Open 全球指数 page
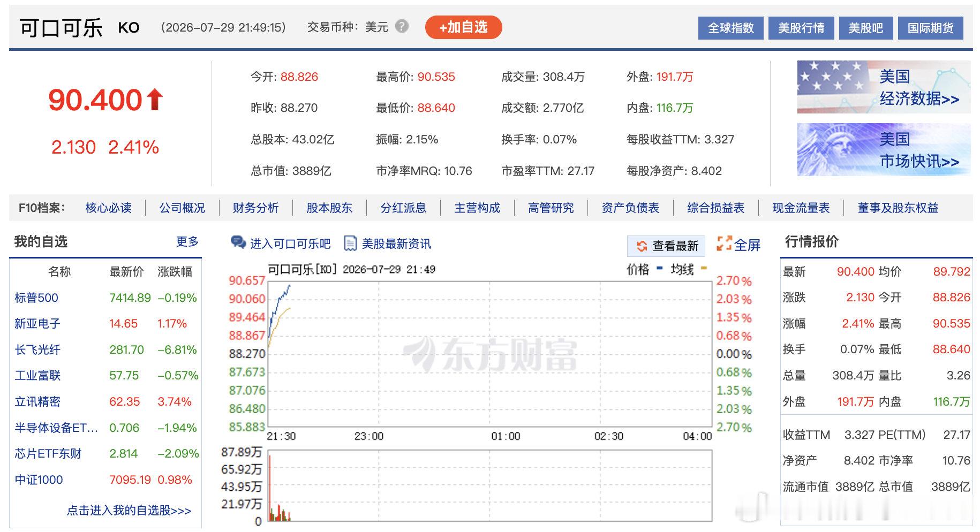The image size is (980, 532). [x=730, y=28]
